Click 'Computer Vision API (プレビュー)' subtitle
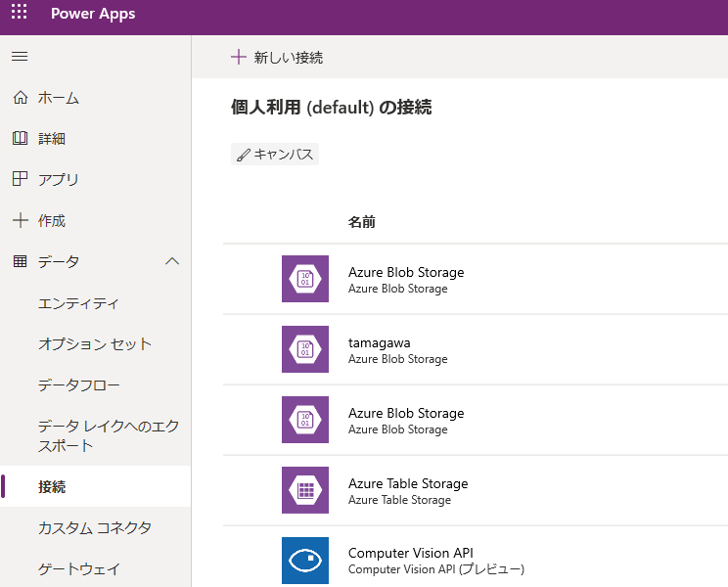Screen dimensions: 728x587 pyautogui.click(x=436, y=569)
